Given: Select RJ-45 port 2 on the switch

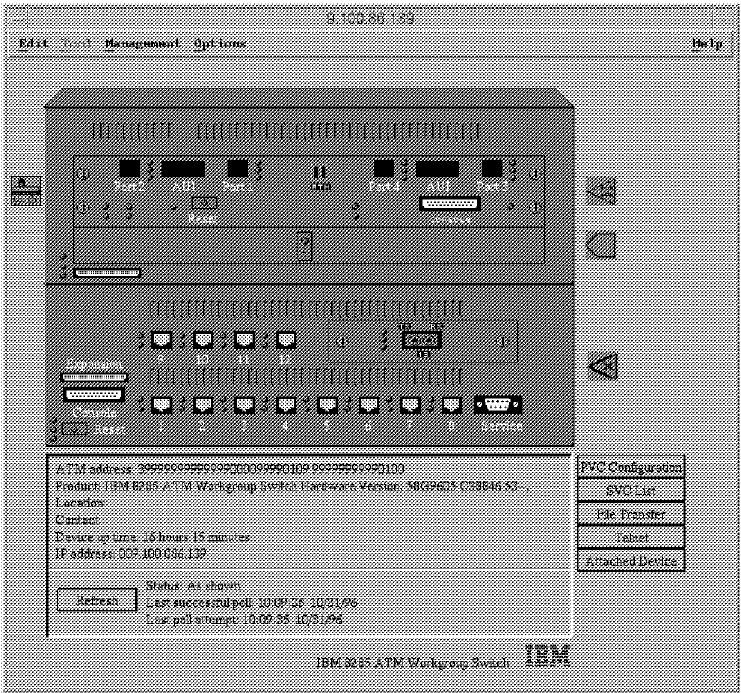Looking at the screenshot, I should click(x=203, y=405).
